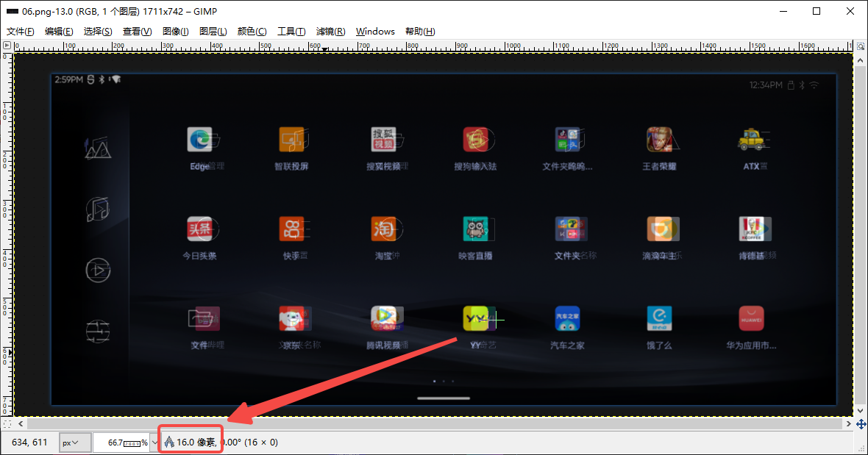Click the vertical scrollbar down arrow
The height and width of the screenshot is (455, 868).
pyautogui.click(x=860, y=411)
